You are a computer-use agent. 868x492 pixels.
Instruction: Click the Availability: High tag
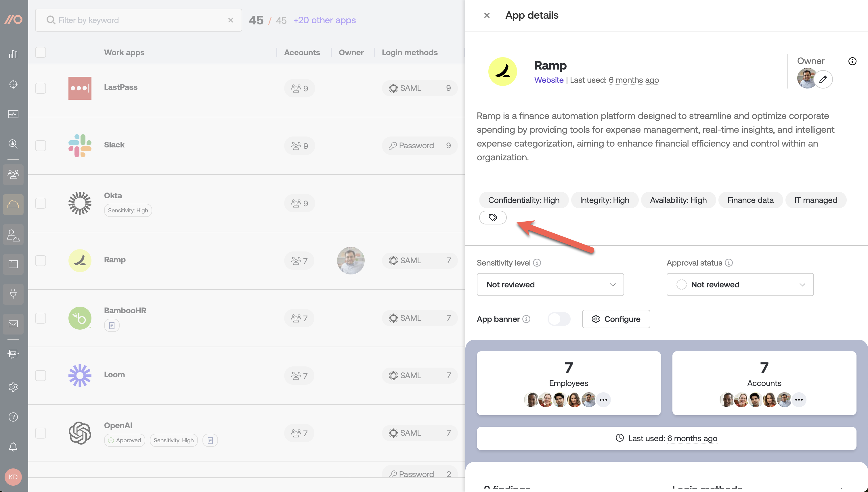coord(678,200)
